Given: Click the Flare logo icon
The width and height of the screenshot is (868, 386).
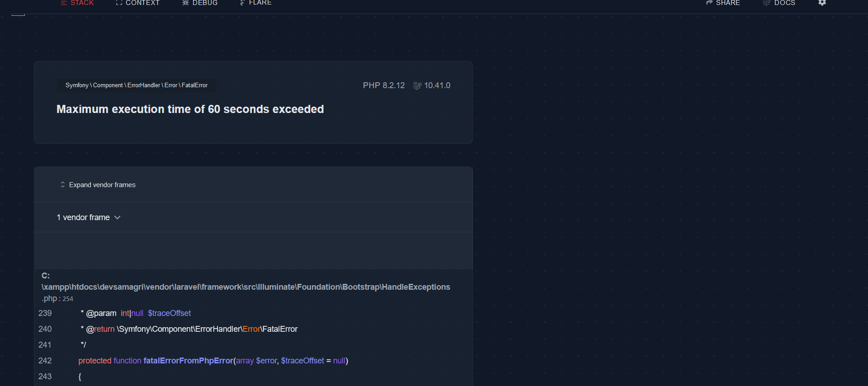Looking at the screenshot, I should click(x=242, y=3).
